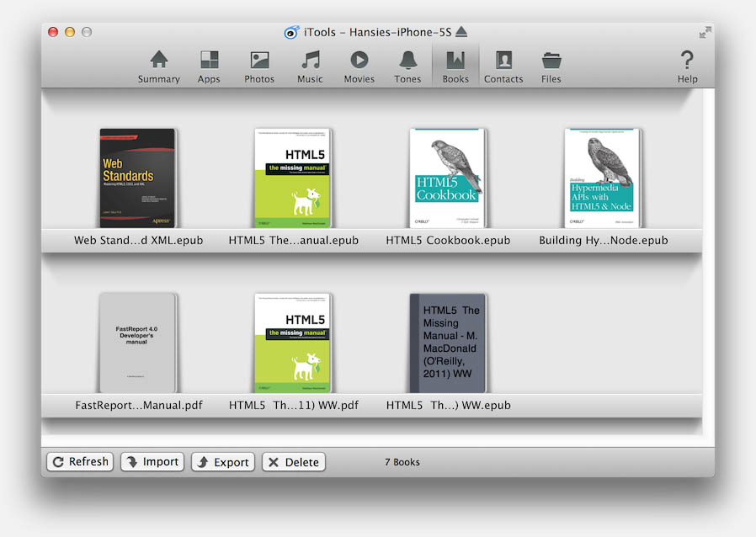Select the FastReport 4.0 manual cover
This screenshot has width=756, height=537.
pos(137,343)
